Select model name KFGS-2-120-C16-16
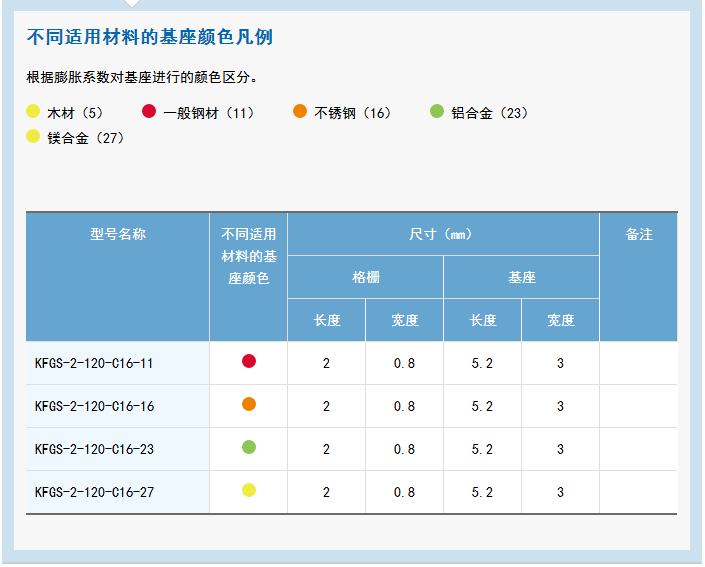 [94, 406]
